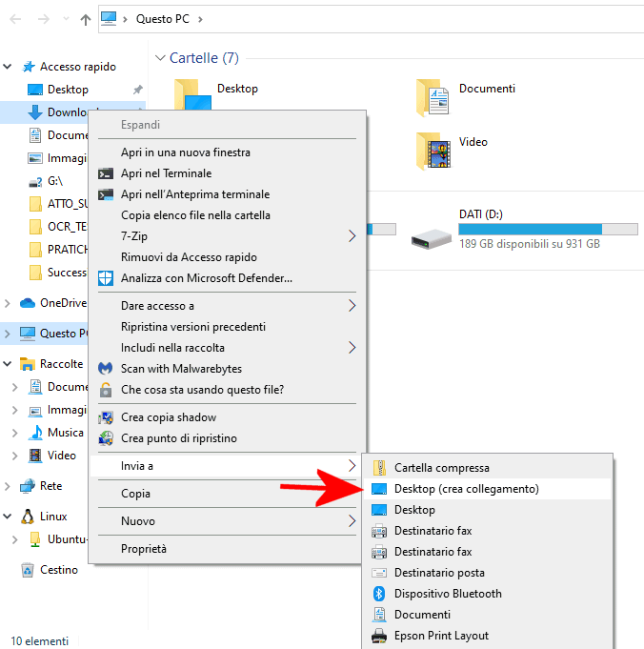Choose Copia from context menu
The height and width of the screenshot is (649, 644).
coord(227,494)
